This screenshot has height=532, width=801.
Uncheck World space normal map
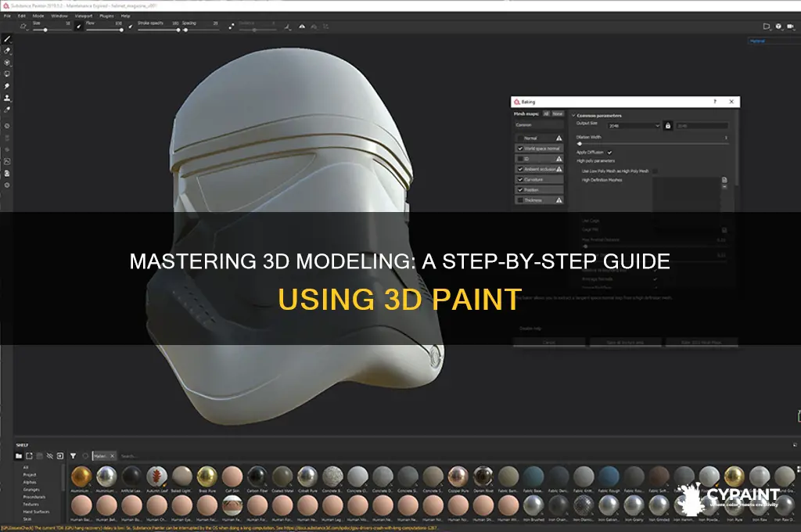click(x=520, y=149)
